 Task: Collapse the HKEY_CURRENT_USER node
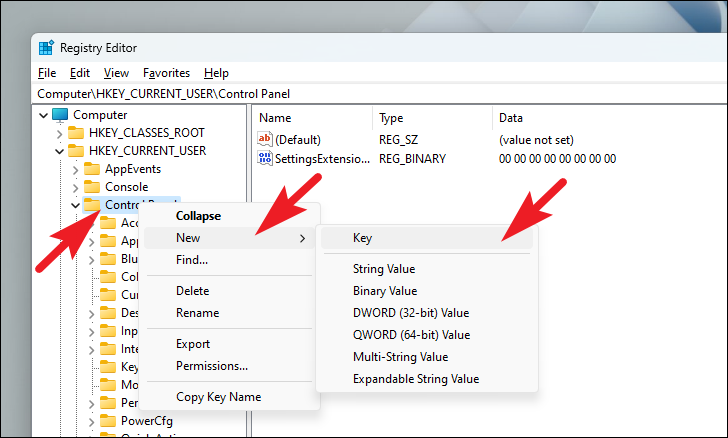point(59,151)
